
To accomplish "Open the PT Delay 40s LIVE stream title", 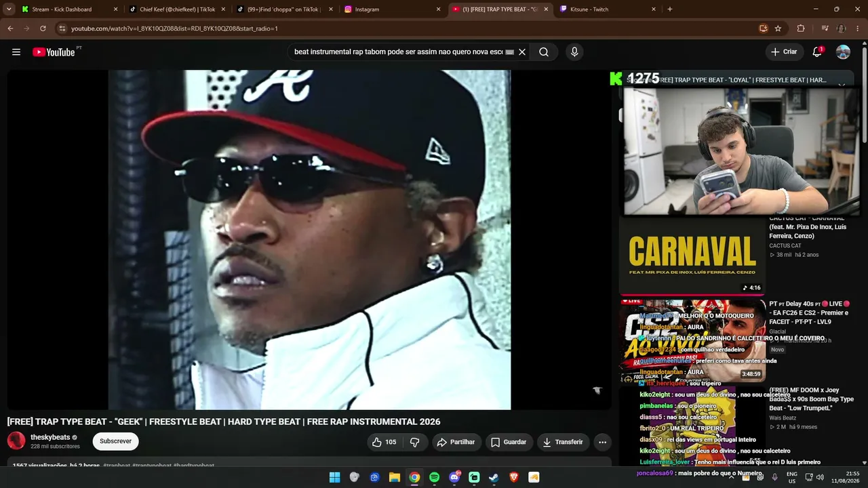I will click(809, 312).
